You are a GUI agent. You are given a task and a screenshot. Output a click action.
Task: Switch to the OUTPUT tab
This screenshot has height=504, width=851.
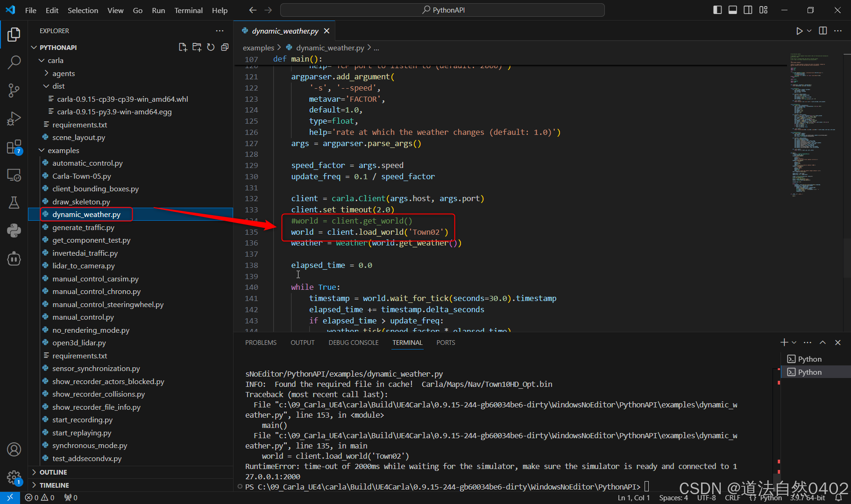point(303,343)
